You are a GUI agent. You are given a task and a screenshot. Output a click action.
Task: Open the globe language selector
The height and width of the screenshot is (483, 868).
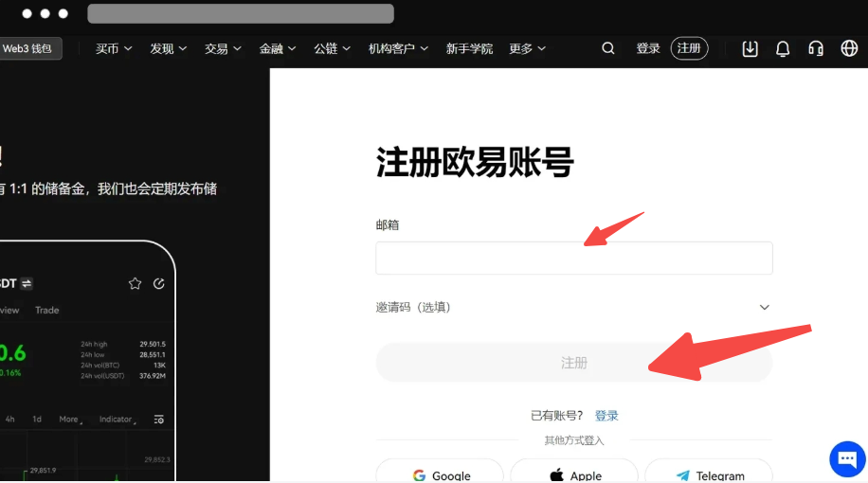[x=849, y=48]
